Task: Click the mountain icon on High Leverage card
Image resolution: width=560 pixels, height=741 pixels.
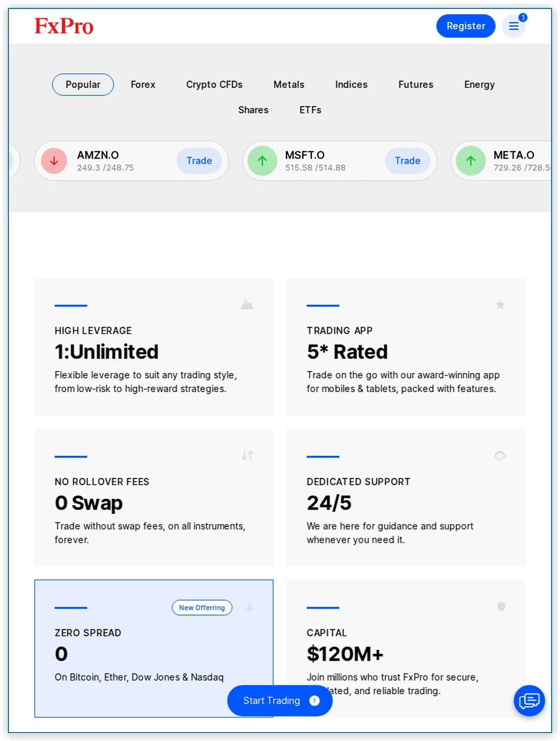Action: (x=247, y=305)
